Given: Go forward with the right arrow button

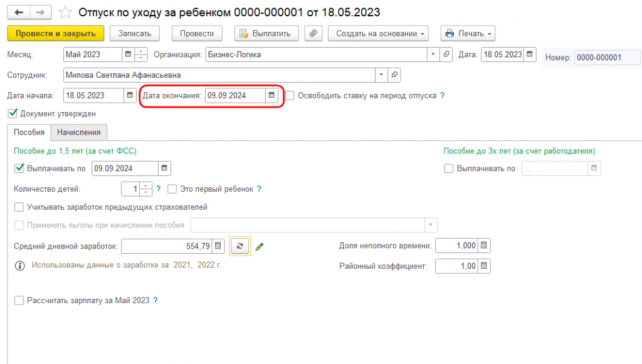Looking at the screenshot, I should tap(41, 13).
